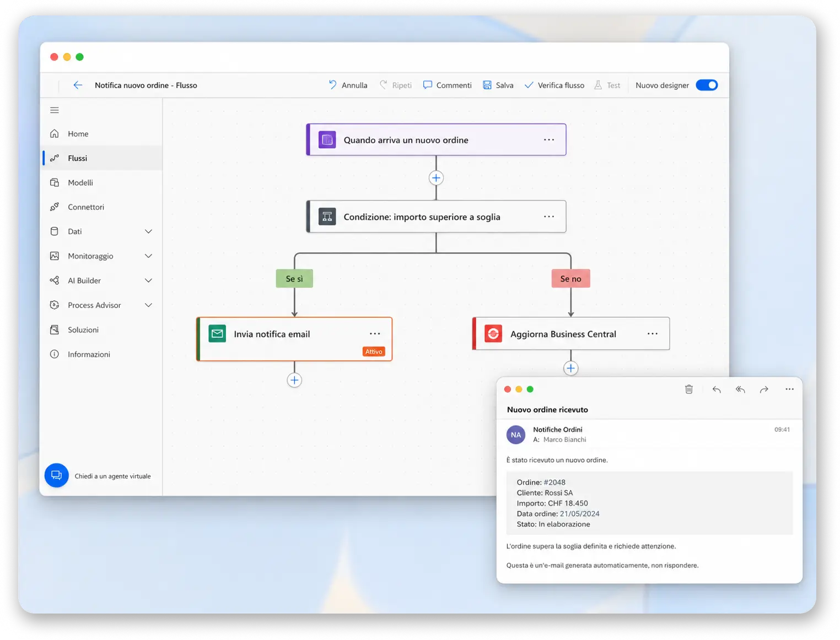This screenshot has width=840, height=640.
Task: Select Flussi in the sidebar
Action: pos(102,158)
